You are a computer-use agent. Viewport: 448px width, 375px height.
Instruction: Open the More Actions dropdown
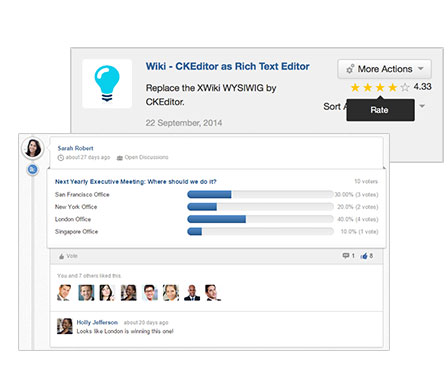[385, 69]
